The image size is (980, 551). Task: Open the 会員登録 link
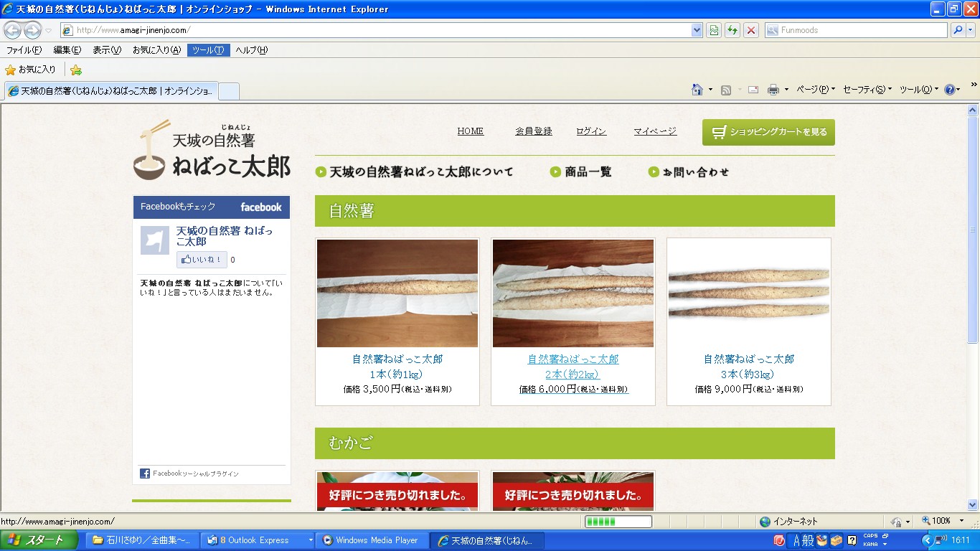click(x=534, y=131)
